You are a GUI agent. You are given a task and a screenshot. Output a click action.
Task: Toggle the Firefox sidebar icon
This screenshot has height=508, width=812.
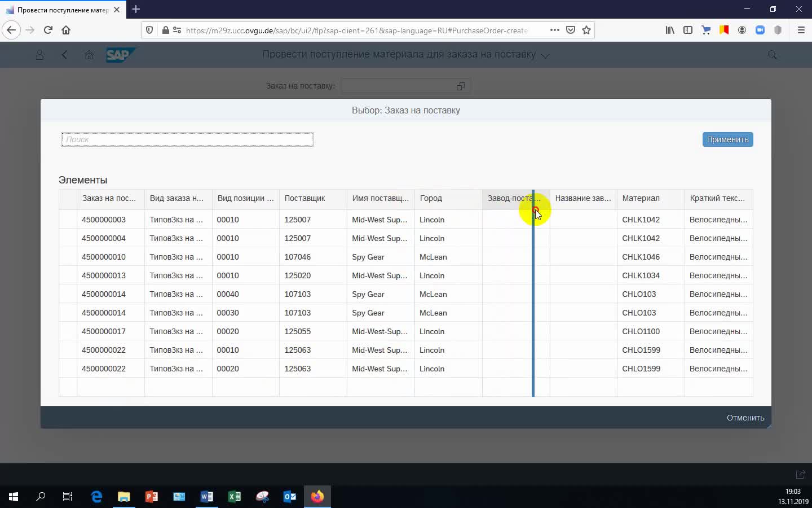coord(688,30)
